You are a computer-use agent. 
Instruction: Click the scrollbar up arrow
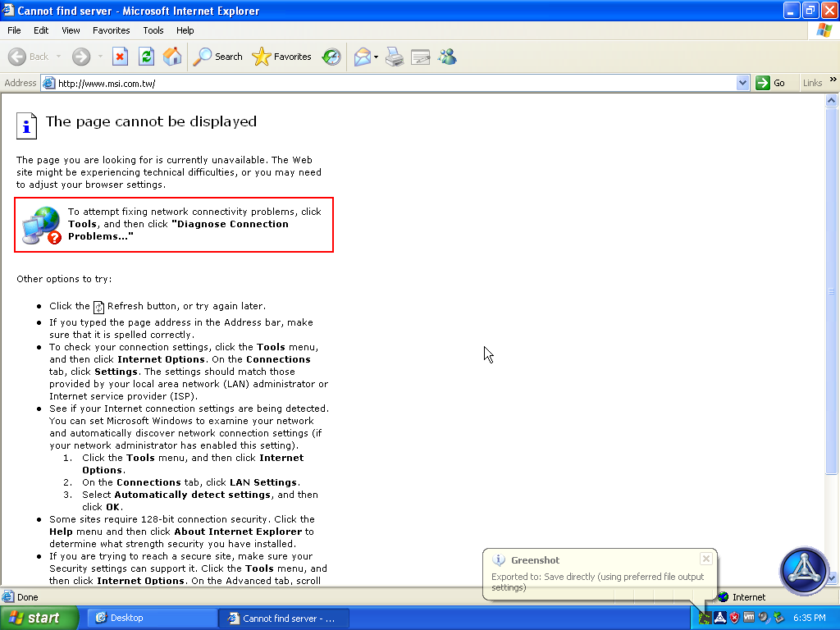832,100
